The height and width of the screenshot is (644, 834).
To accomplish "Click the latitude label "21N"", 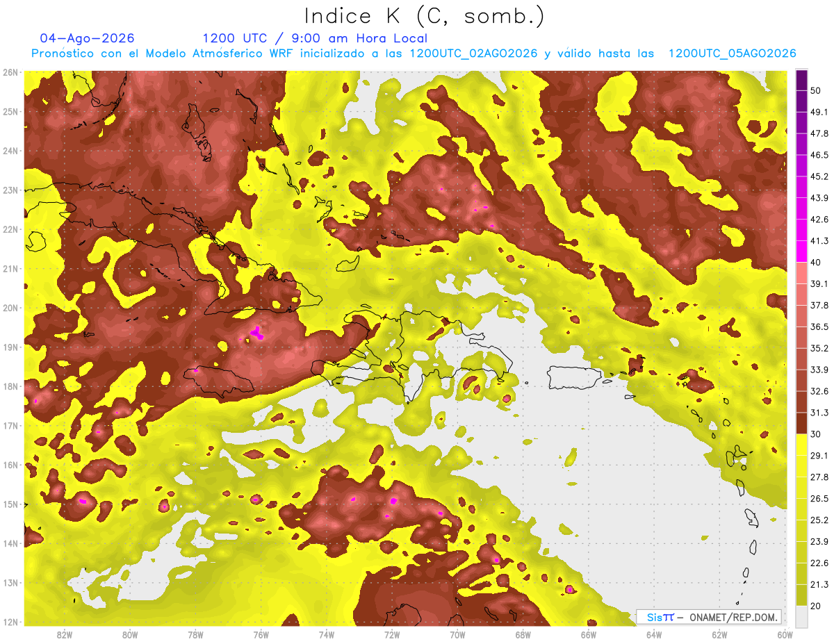I will (10, 268).
